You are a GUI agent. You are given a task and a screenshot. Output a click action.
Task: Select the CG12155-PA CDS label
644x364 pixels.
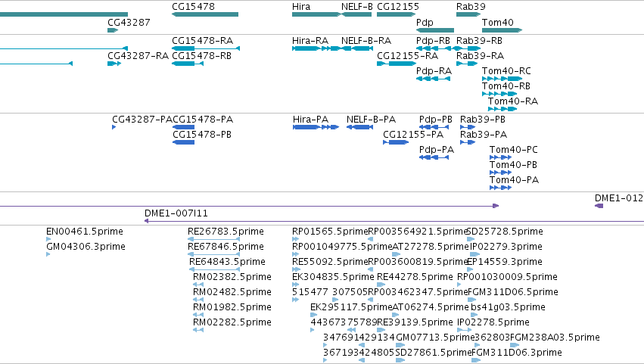[x=413, y=135]
